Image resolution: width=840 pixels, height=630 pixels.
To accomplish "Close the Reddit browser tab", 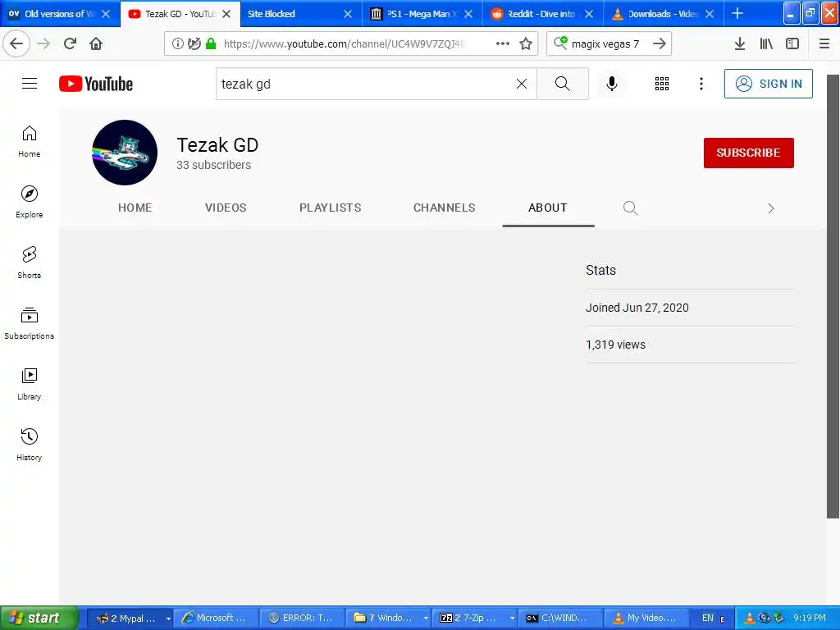I will [589, 14].
